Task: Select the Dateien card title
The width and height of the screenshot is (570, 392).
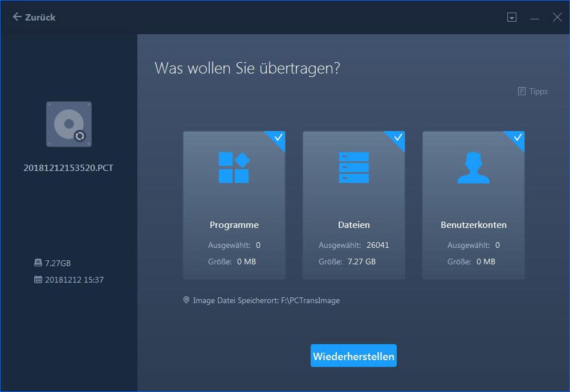Action: click(x=354, y=225)
